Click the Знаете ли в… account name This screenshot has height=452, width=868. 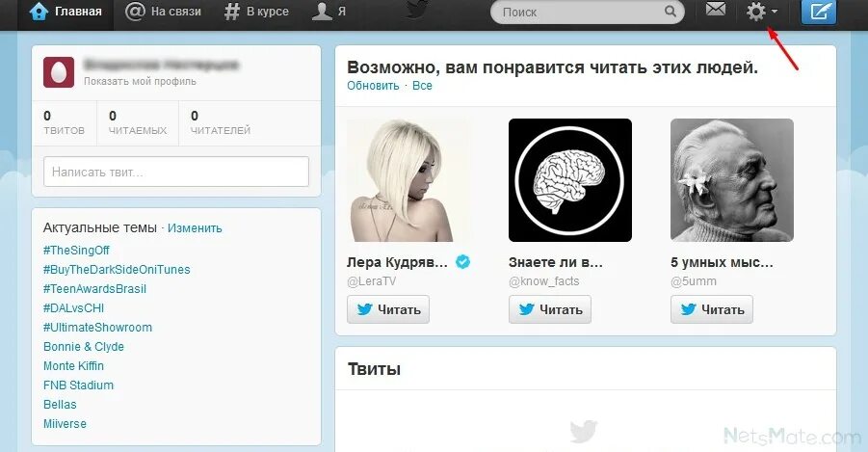(x=556, y=262)
